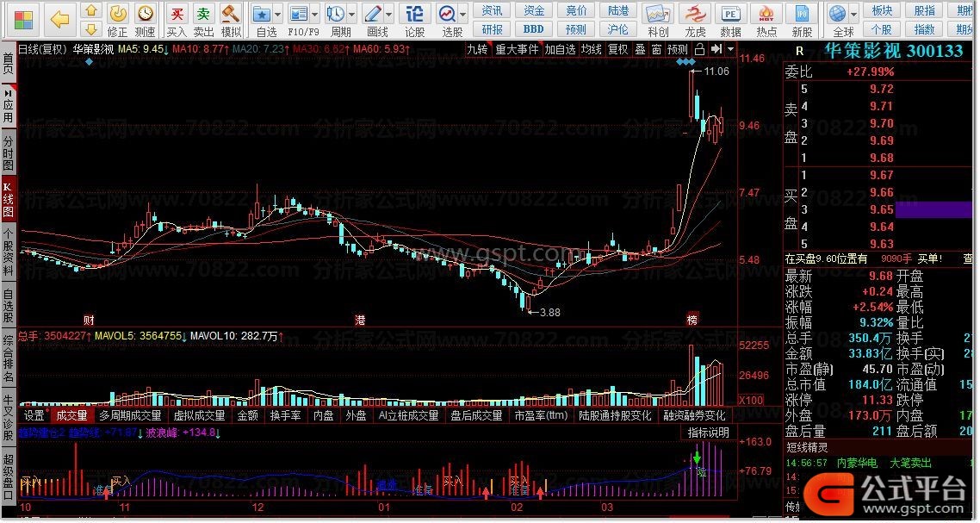This screenshot has height=523, width=980.
Task: Select the 成交量 indicator tab
Action: click(x=71, y=415)
